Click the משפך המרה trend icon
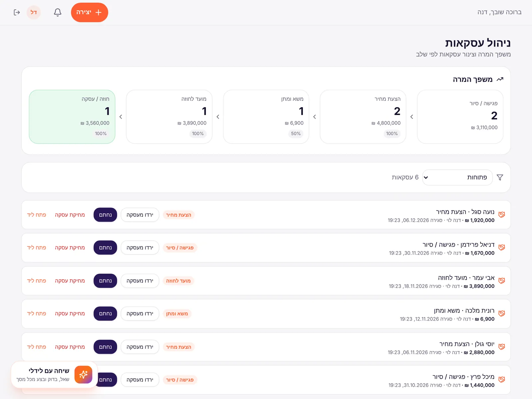 (x=500, y=79)
